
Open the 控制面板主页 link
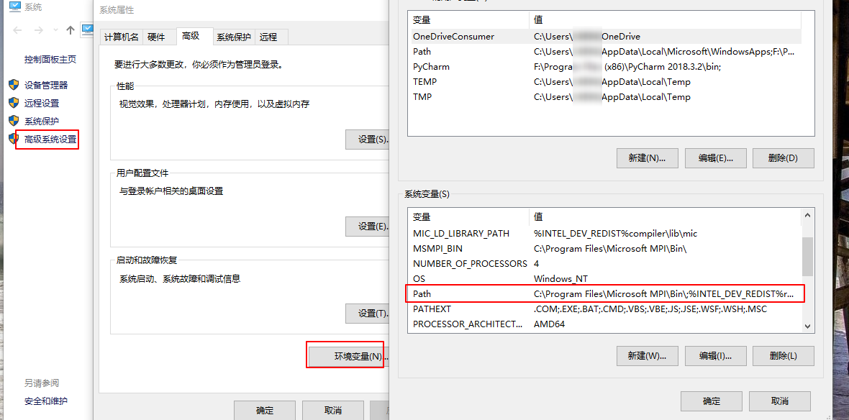click(x=50, y=60)
